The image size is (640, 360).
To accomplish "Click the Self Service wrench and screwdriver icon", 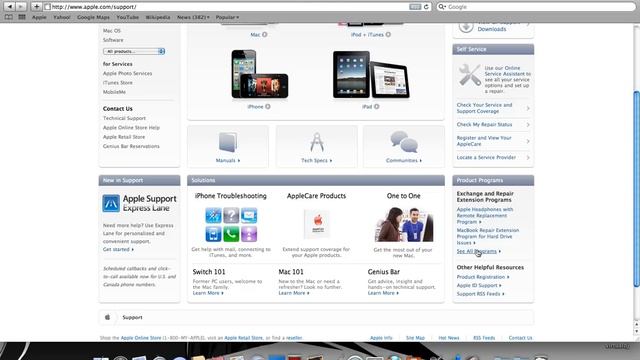I will point(469,75).
